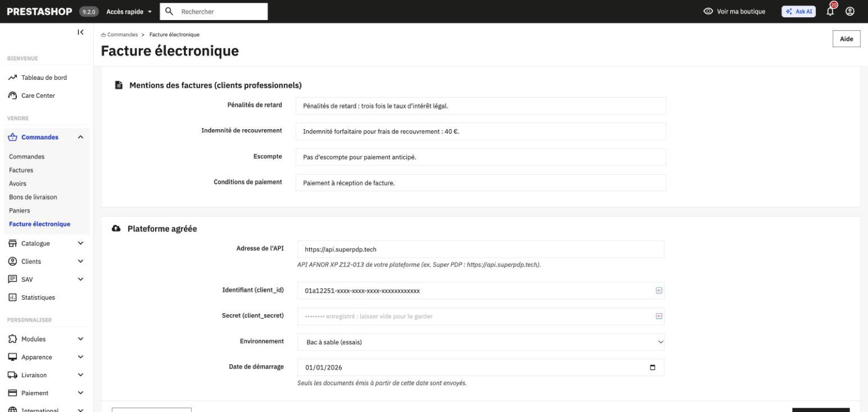Click the Adresse de l'API input field
Viewport: 868px width, 412px height.
(481, 249)
